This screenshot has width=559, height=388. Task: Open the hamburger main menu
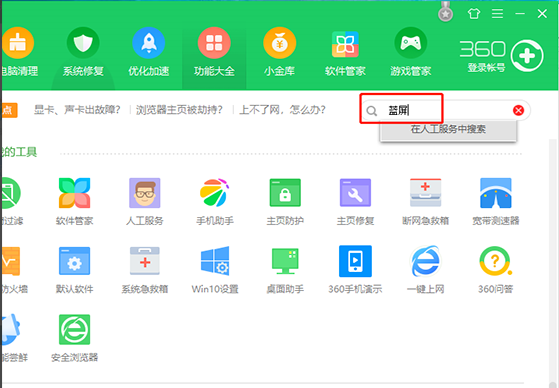point(497,14)
